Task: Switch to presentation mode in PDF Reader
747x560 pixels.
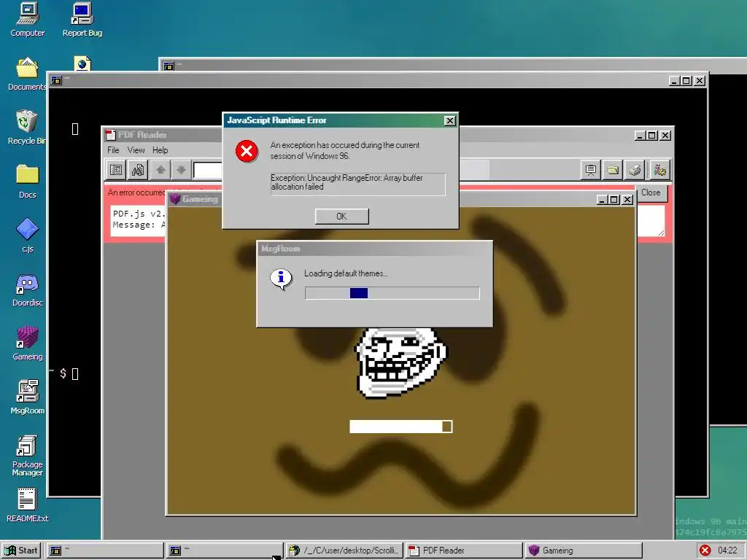Action: tap(591, 170)
